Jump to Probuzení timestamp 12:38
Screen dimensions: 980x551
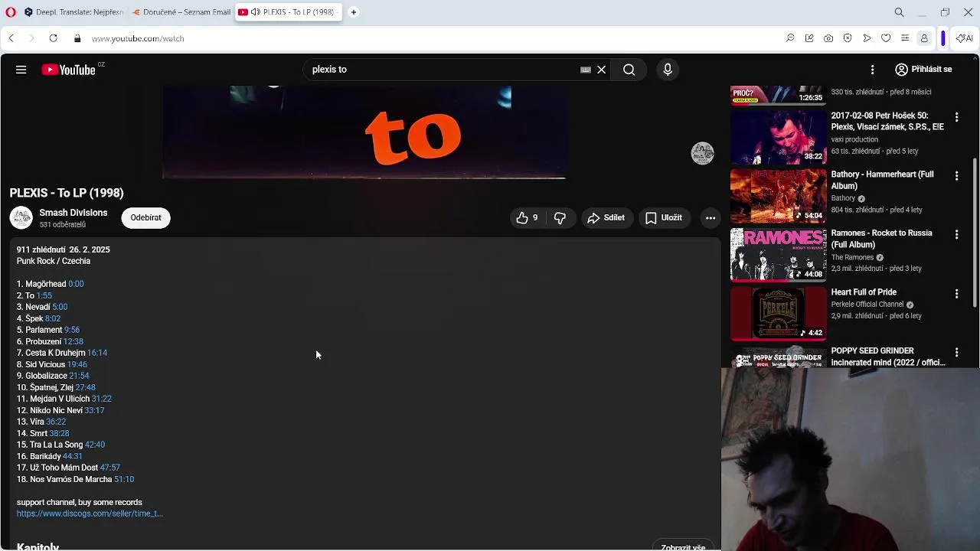73,341
